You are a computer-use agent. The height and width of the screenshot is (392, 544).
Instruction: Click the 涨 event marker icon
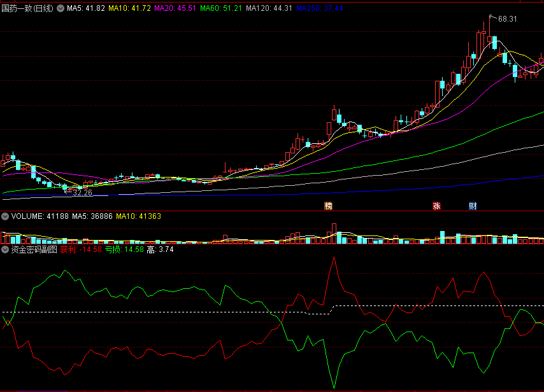[436, 206]
